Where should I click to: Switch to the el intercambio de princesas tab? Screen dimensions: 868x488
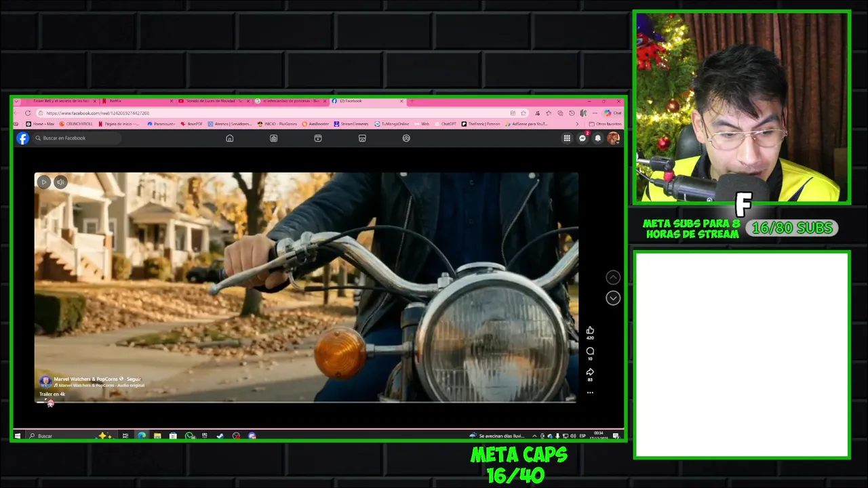coord(291,101)
